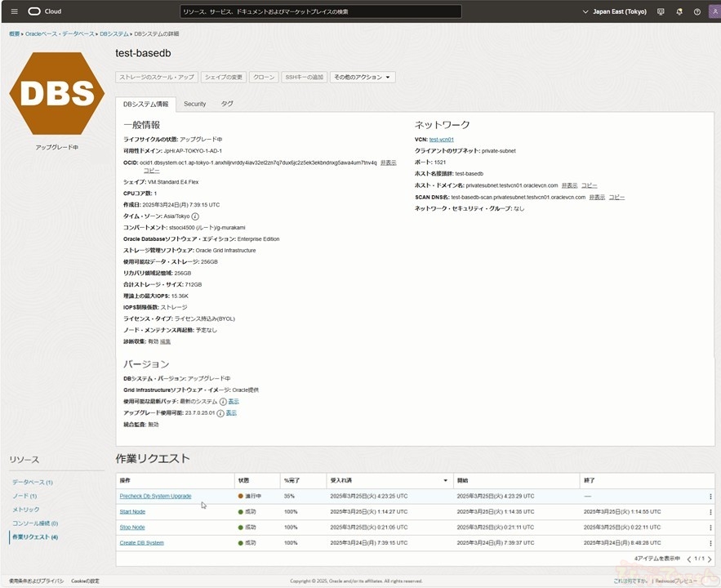Click the info icon beside 23.7.0.25.01
Viewport: 721px width, 588px height.
pos(220,413)
